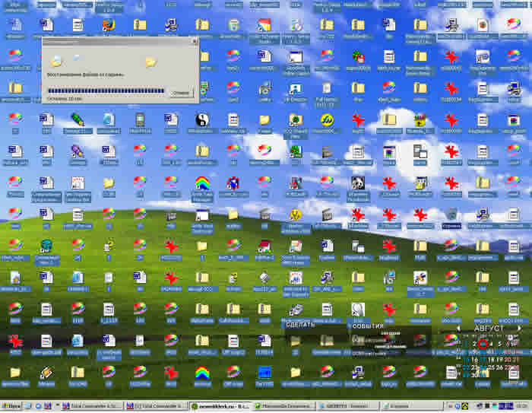Close the file restore progress dialog

[x=195, y=41]
